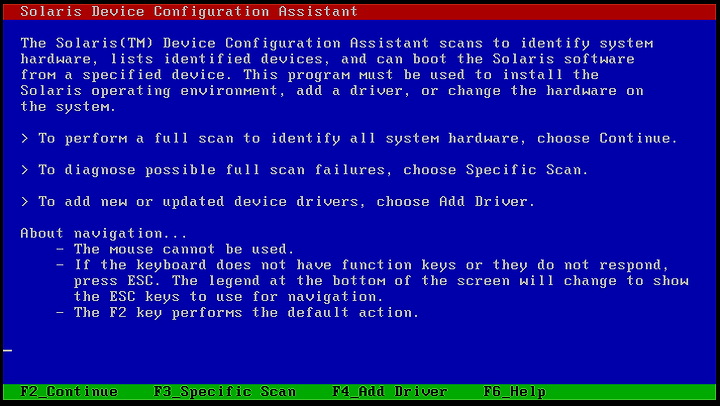Select F4_Add Driver in the legend bar

(389, 392)
